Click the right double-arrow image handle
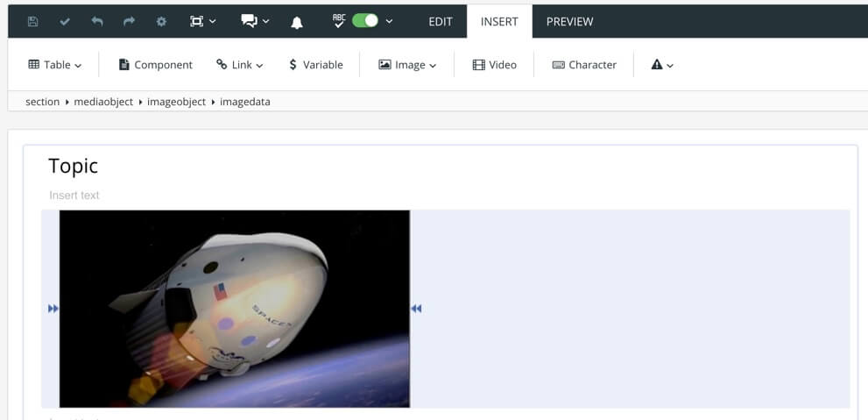 [416, 309]
